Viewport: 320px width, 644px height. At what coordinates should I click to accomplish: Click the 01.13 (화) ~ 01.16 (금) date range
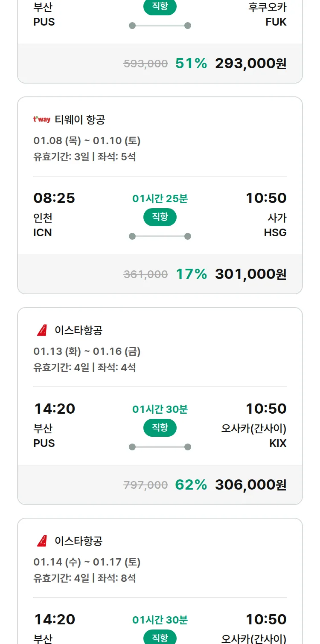tap(87, 351)
